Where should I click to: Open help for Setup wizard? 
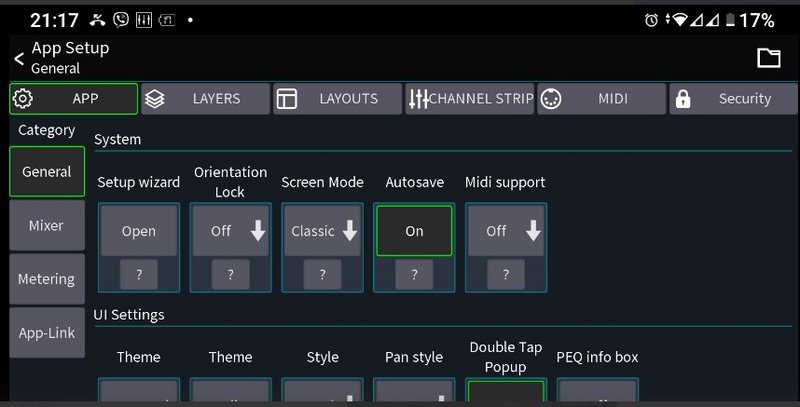point(139,274)
